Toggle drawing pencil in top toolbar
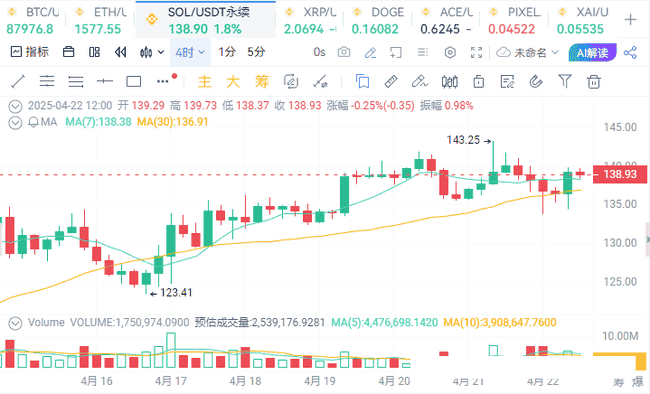The height and width of the screenshot is (394, 650). (370, 53)
